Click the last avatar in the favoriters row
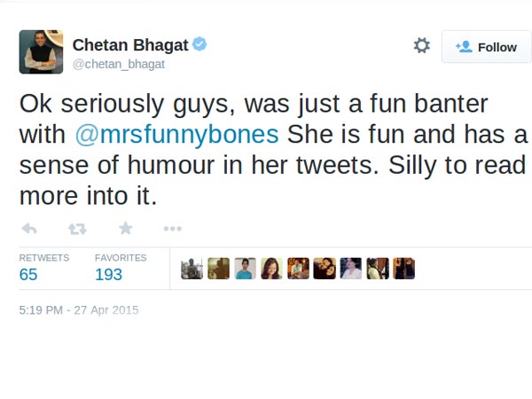 click(x=404, y=269)
